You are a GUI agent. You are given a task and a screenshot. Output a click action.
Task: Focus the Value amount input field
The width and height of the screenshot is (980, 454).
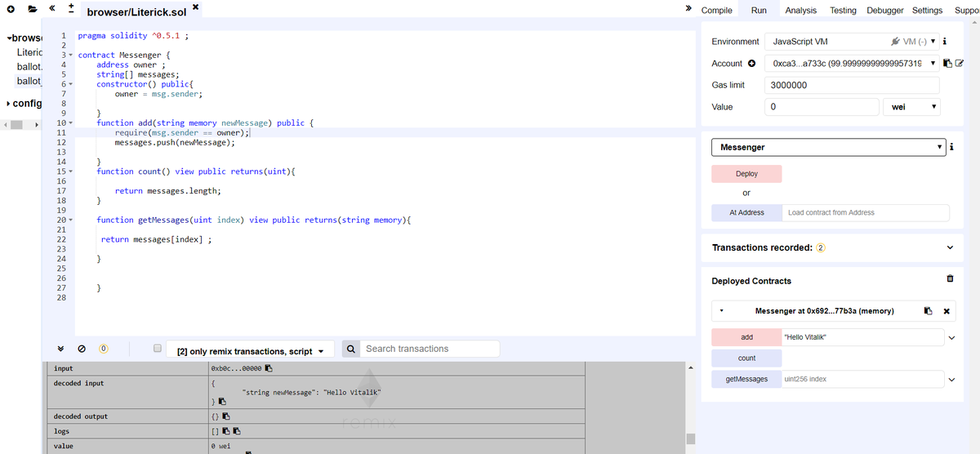pos(822,107)
